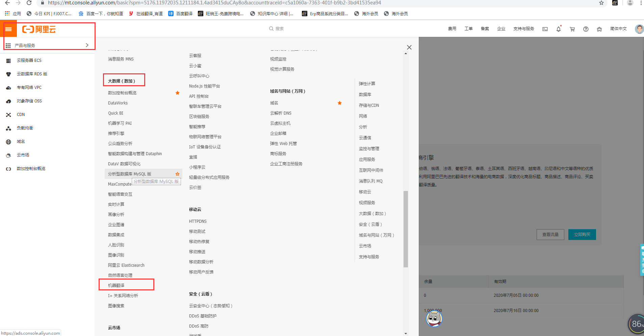This screenshot has height=336, width=644.
Task: Jump to 大数据（数加）category in index
Action: (372, 214)
